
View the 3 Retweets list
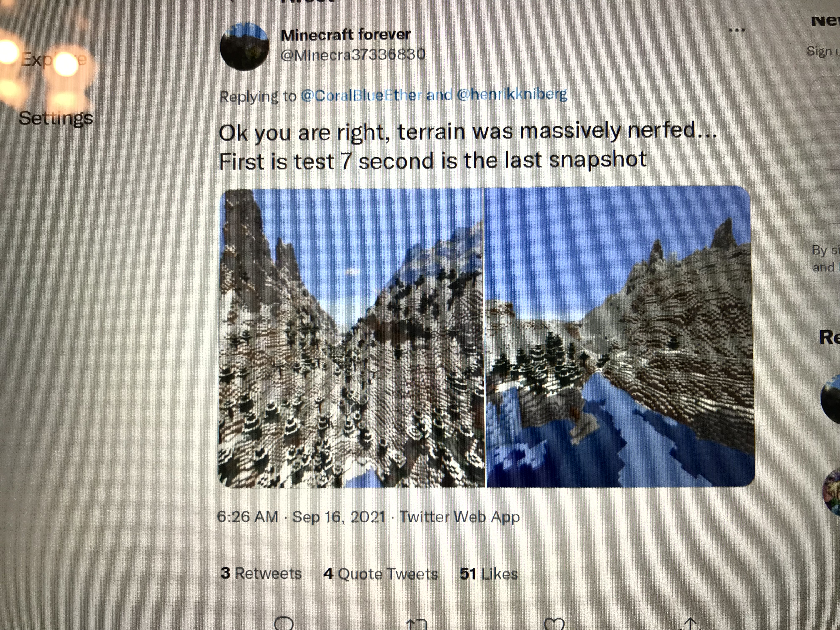point(261,573)
